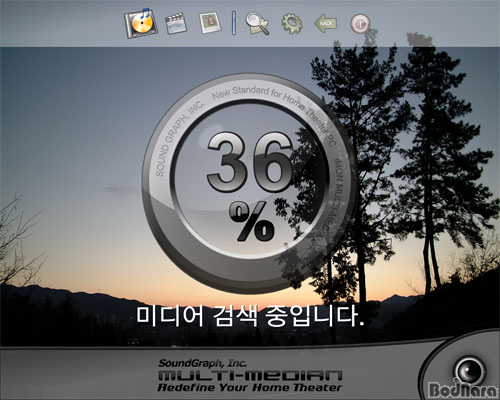Click the green BACK arrow button
This screenshot has height=400, width=500.
click(325, 23)
